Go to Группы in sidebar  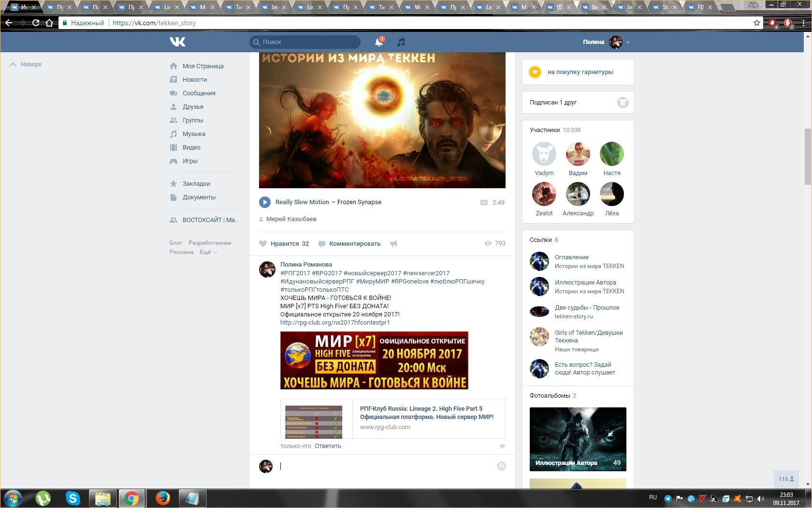(x=193, y=120)
